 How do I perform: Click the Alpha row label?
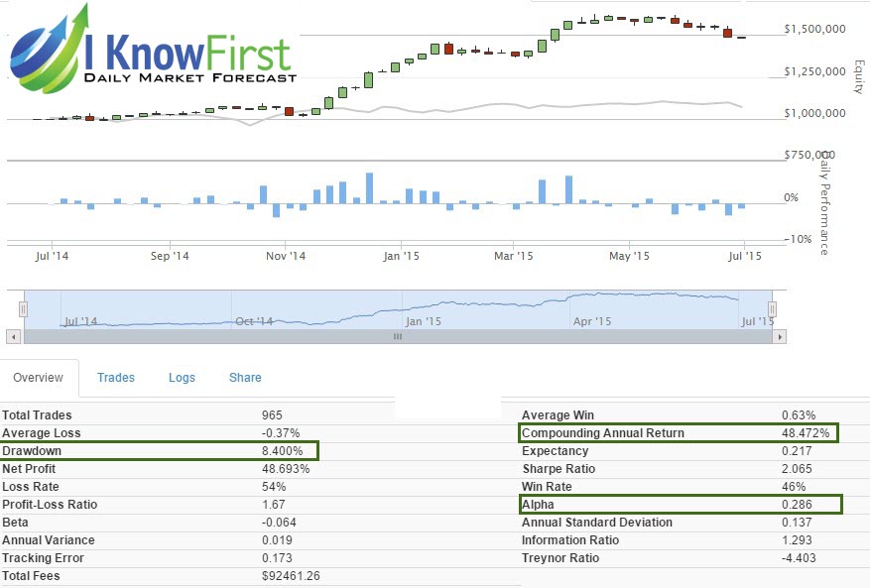(538, 505)
